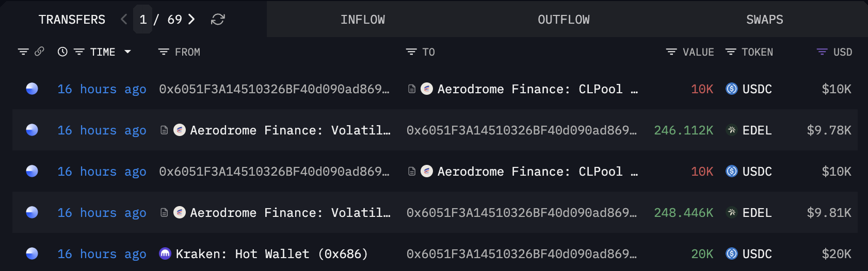The image size is (868, 271).
Task: Toggle the active USD filter
Action: point(822,52)
